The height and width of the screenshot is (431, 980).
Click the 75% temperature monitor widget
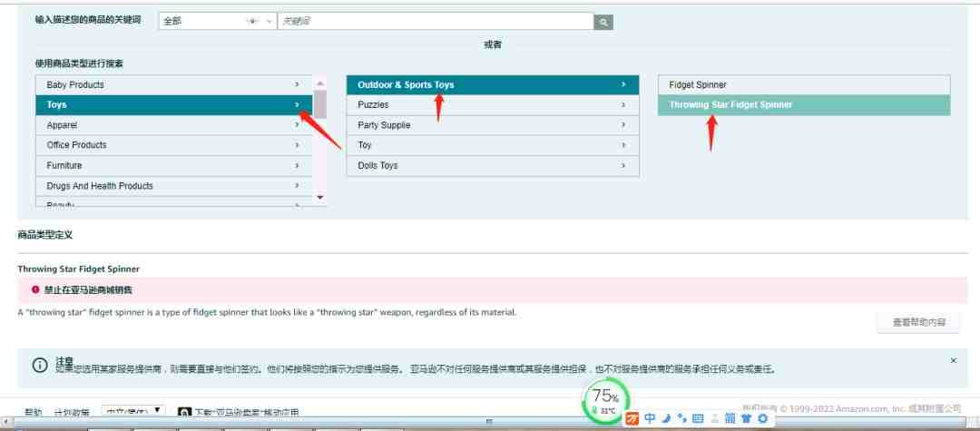pos(605,399)
